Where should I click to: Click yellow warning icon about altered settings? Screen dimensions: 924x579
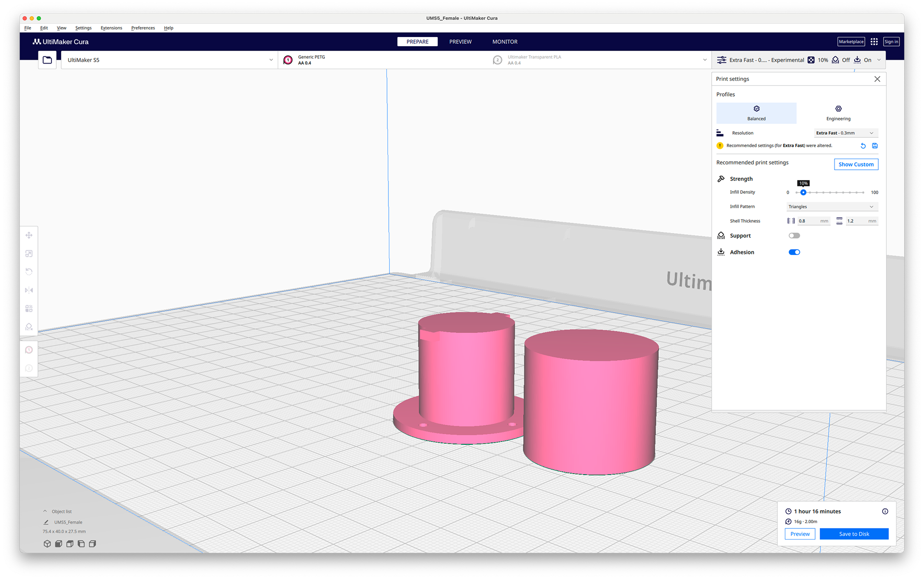click(x=720, y=146)
